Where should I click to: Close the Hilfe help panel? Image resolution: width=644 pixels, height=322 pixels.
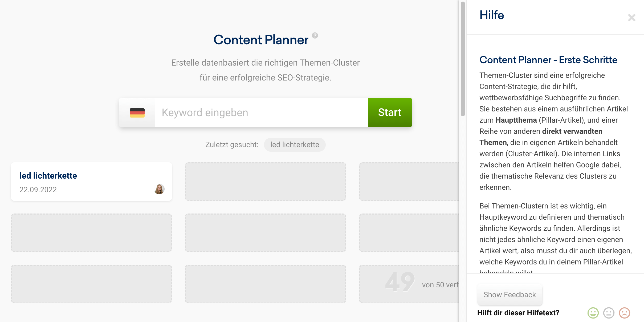631,18
